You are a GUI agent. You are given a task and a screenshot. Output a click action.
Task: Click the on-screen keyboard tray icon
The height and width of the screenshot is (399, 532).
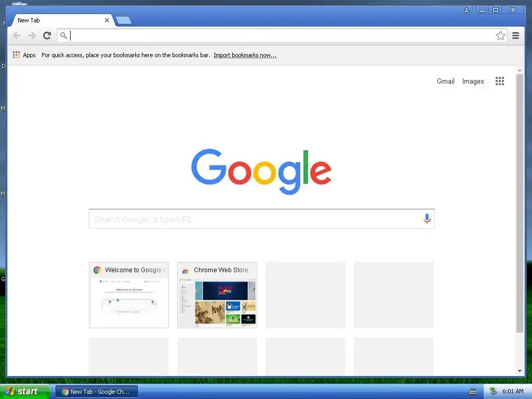472,392
